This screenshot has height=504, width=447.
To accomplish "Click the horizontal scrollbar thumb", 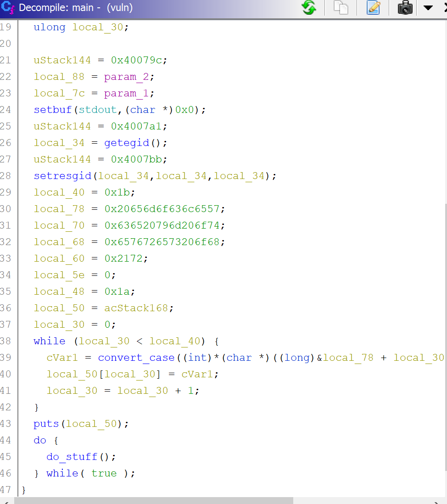I will click(x=154, y=501).
